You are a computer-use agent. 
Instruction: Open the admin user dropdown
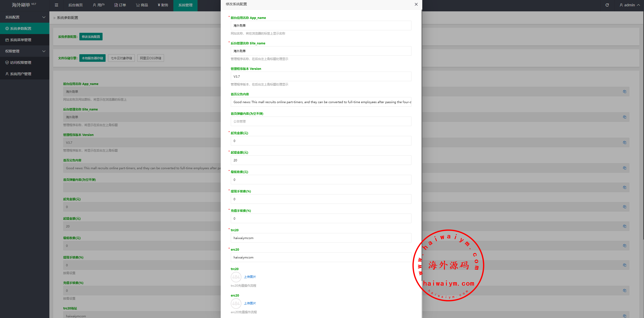click(x=629, y=5)
